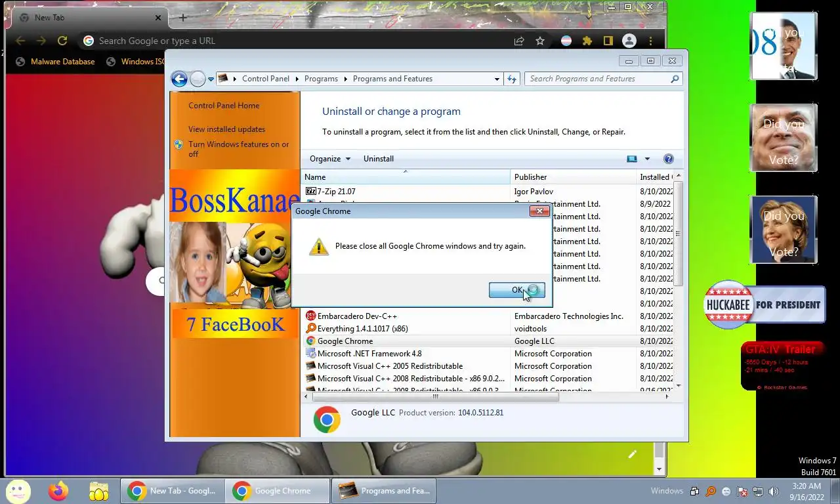Click Chrome's share this page icon
The image size is (840, 504).
tap(519, 41)
